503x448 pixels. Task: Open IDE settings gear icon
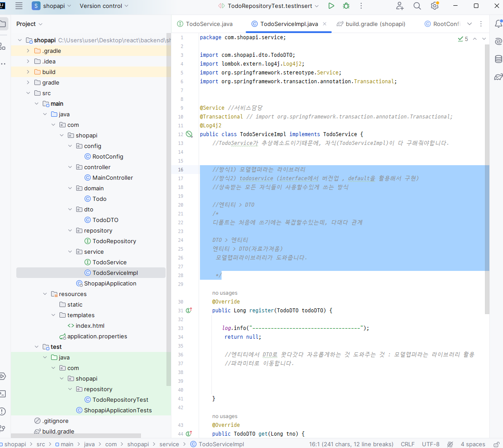435,6
